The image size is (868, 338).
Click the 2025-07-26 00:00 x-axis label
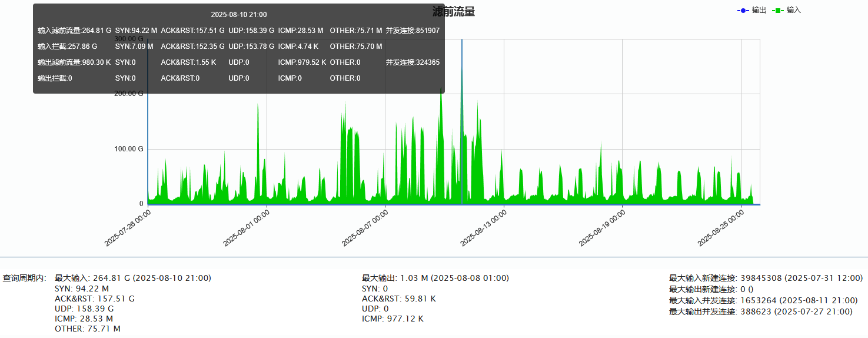[x=128, y=227]
